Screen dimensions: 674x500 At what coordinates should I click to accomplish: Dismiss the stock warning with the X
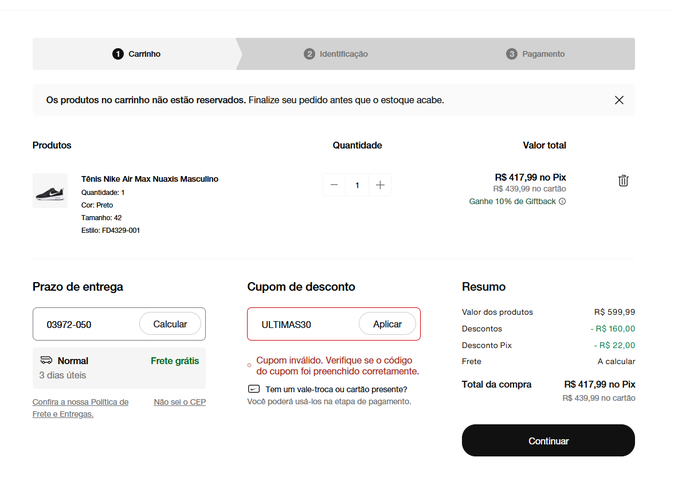tap(619, 100)
